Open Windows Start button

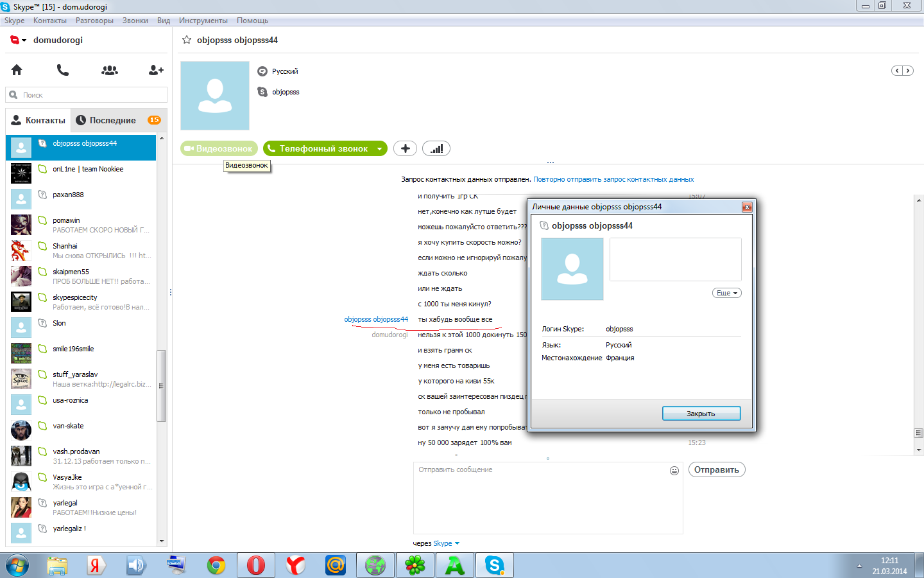point(17,565)
